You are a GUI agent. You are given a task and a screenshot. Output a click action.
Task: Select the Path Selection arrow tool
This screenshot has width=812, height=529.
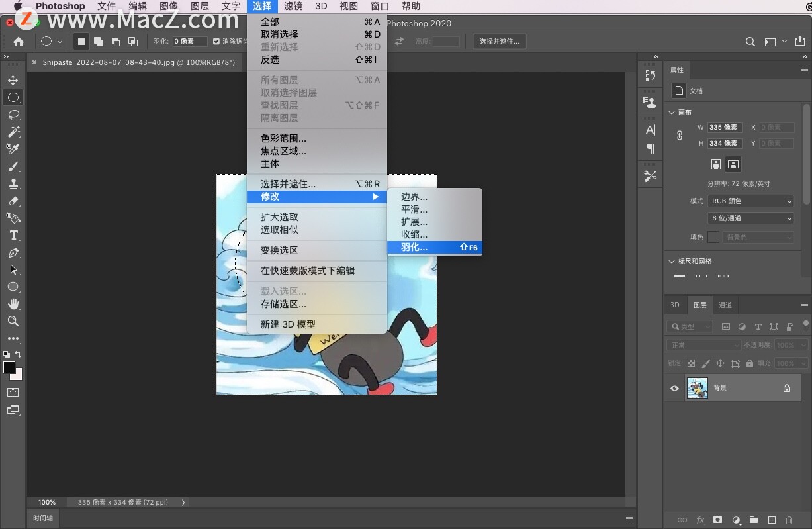click(x=13, y=269)
